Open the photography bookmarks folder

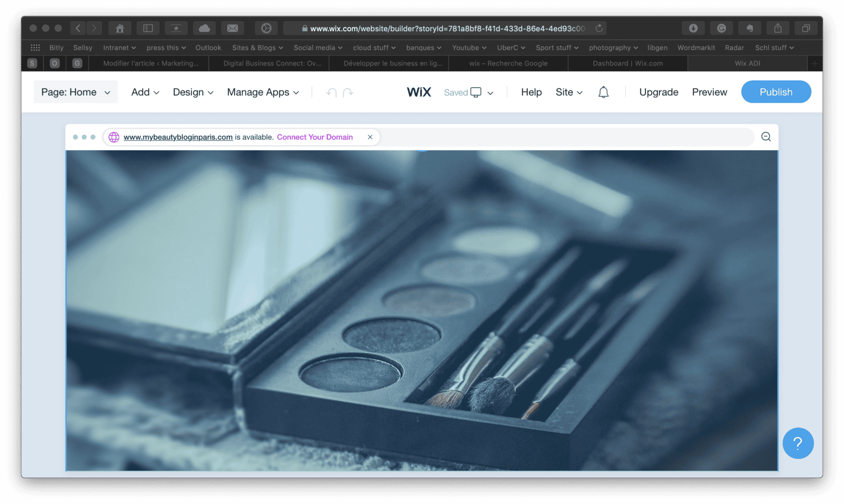click(x=613, y=47)
